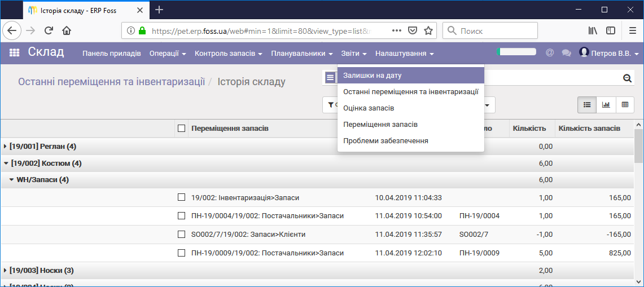
Task: Check the ПН-19/0004 Постачальники>Запаси row
Action: click(x=181, y=215)
